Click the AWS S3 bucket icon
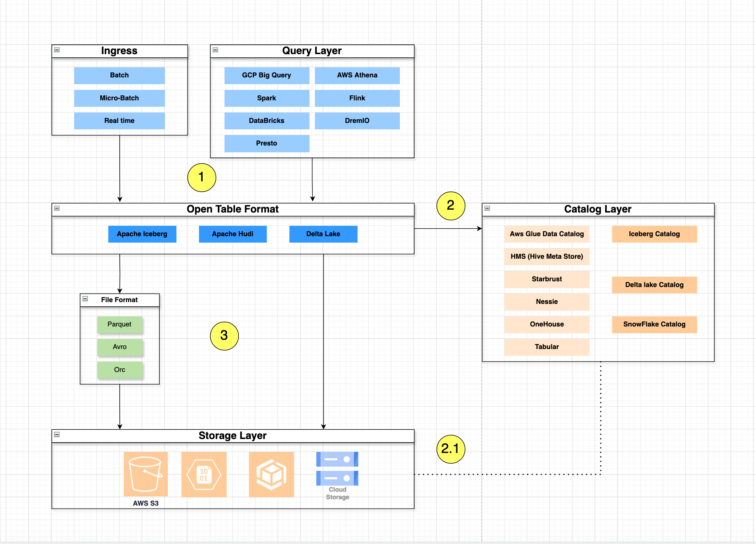This screenshot has height=544, width=756. pyautogui.click(x=146, y=474)
